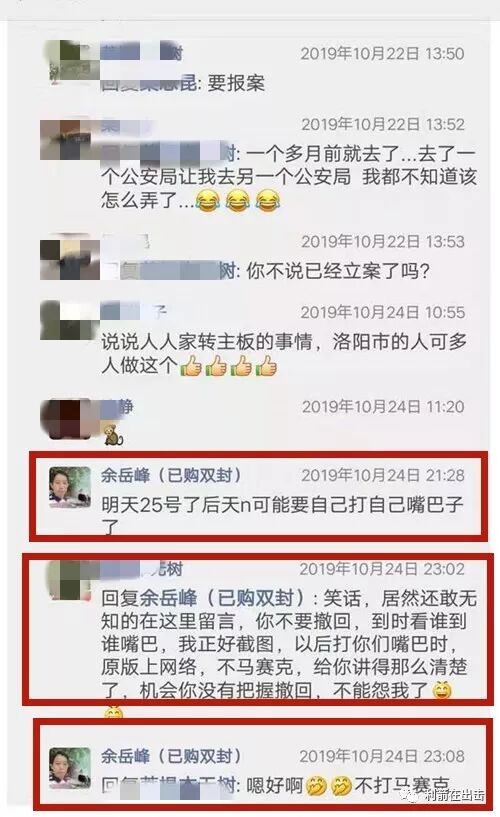
Task: Tap blurred avatar on 13:50 comment
Action: point(70,61)
